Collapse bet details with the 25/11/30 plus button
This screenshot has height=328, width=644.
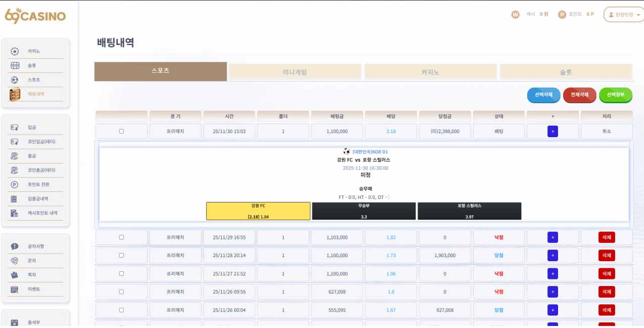[553, 132]
